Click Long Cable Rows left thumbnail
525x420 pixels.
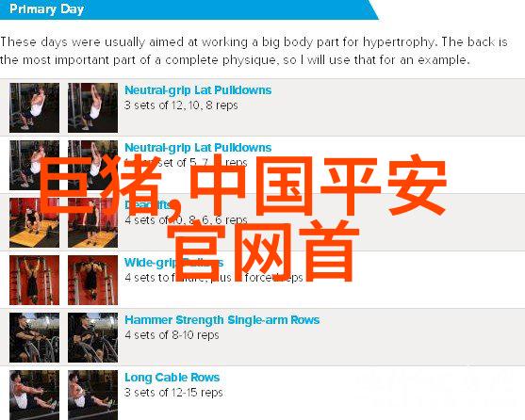35,396
